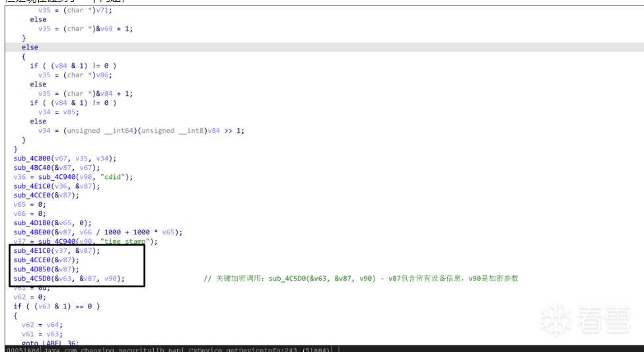
Task: Click the line ending with 'v84 >> 1;'
Action: tap(141, 131)
